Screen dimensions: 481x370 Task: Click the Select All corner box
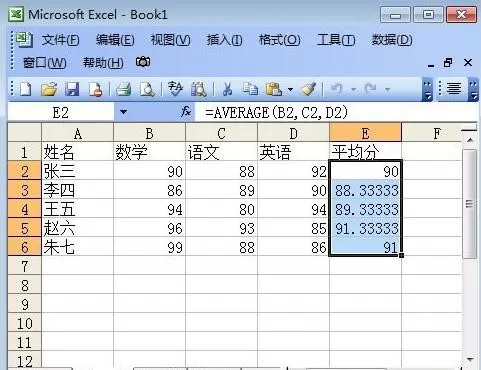(24, 133)
